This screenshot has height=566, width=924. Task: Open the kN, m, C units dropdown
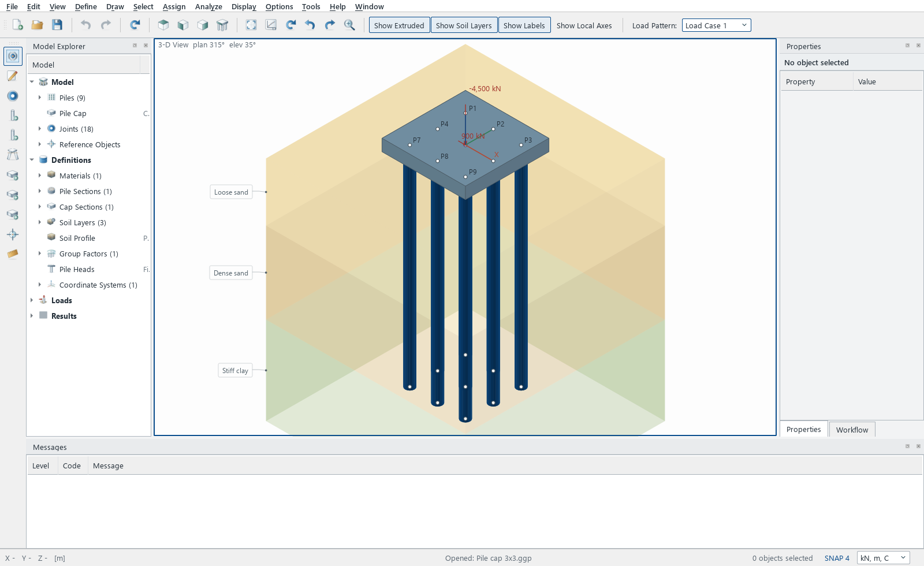coord(883,558)
